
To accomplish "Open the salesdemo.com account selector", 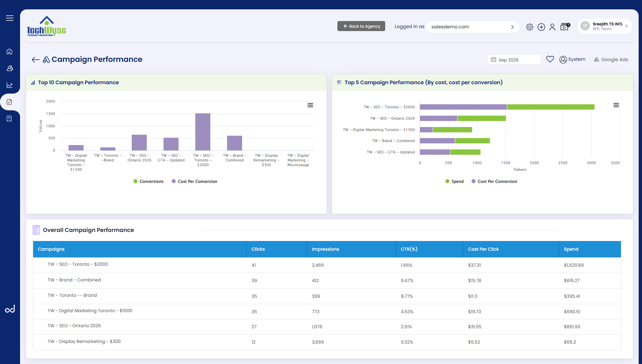I will [x=472, y=27].
